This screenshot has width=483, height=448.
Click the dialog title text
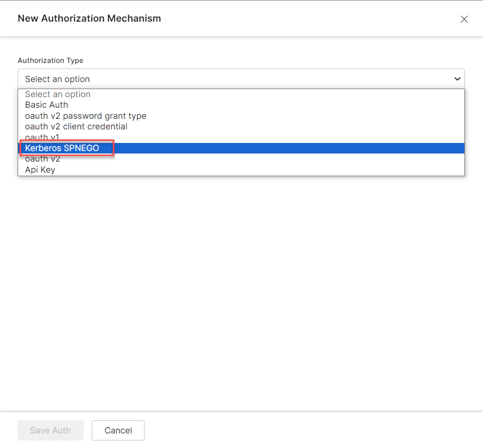89,18
